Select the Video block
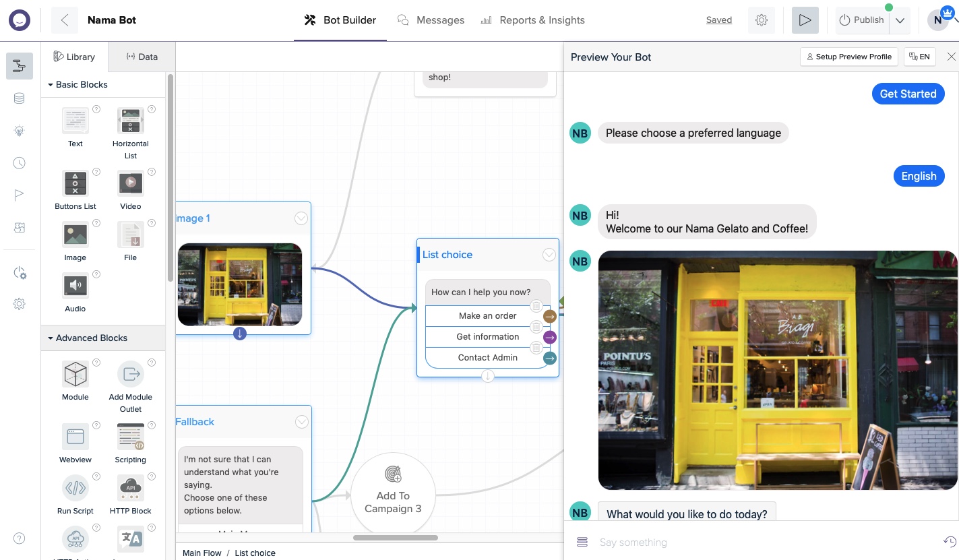Viewport: 959px width, 560px height. coord(131,191)
